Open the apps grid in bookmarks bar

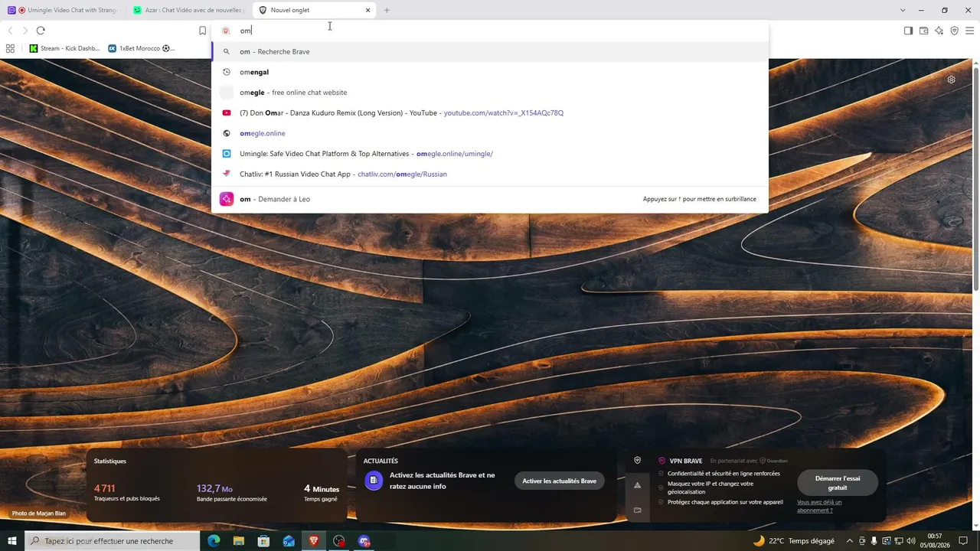pos(10,48)
